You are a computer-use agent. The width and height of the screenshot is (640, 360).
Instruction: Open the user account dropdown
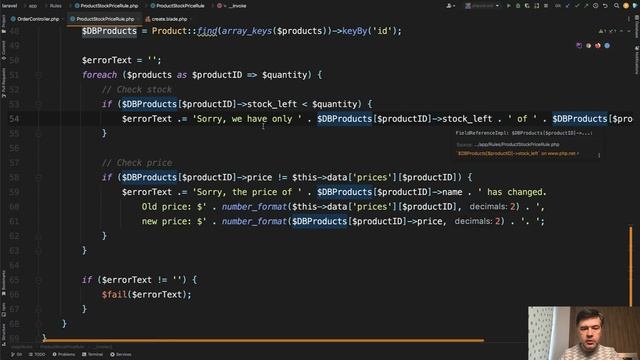[451, 6]
